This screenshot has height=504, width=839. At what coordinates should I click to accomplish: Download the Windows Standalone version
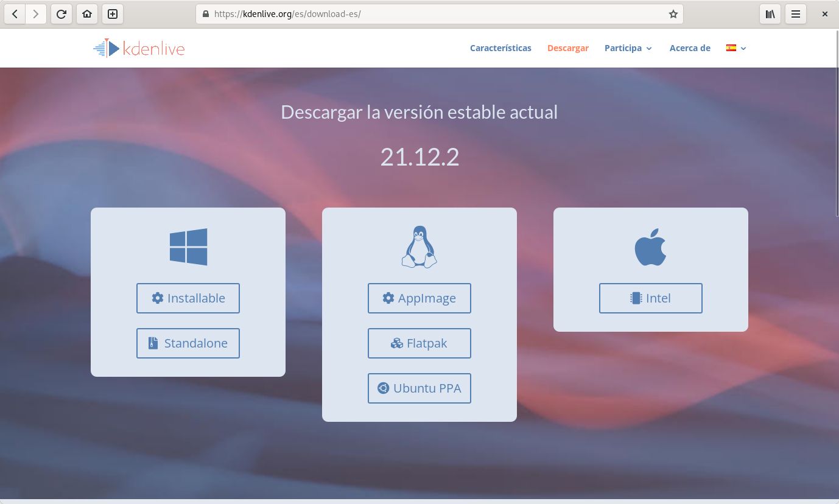(x=188, y=343)
